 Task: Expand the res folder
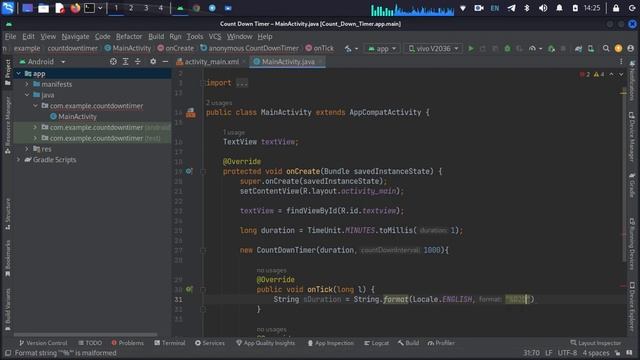coord(27,149)
